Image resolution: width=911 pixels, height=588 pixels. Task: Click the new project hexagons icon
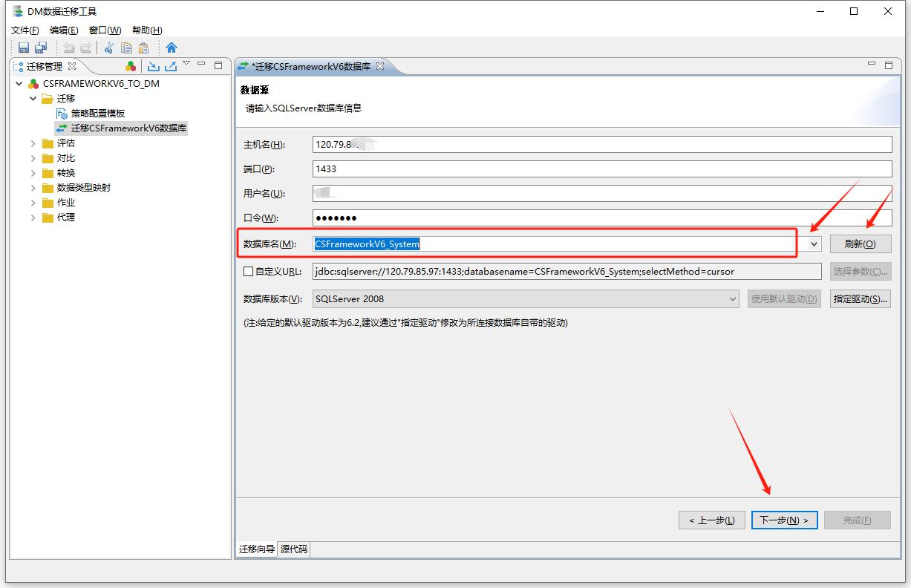click(131, 66)
